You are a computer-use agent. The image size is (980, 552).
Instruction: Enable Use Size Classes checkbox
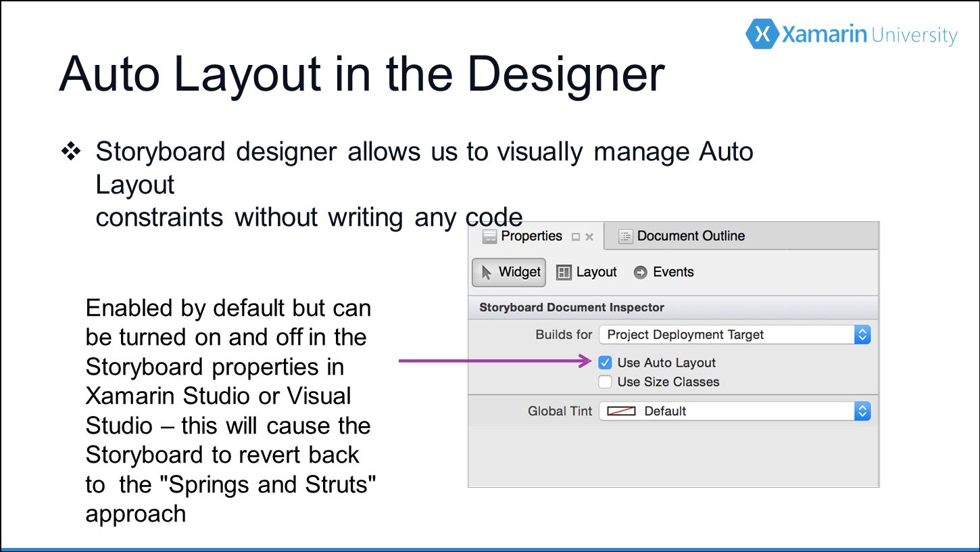pyautogui.click(x=605, y=382)
